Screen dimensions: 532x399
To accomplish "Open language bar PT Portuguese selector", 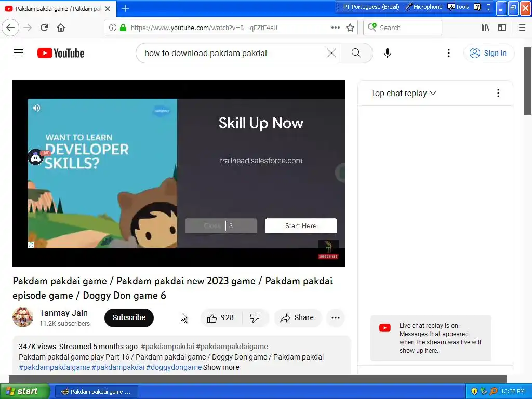I will tap(371, 7).
